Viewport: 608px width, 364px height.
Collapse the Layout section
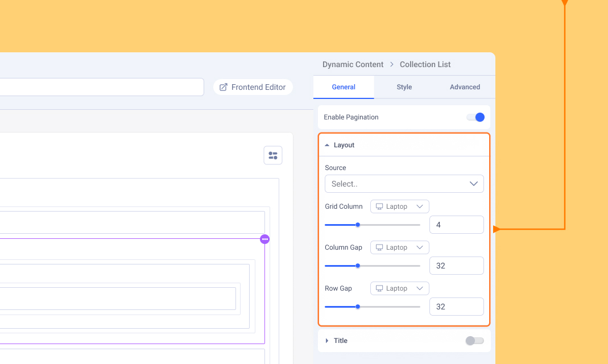coord(327,145)
